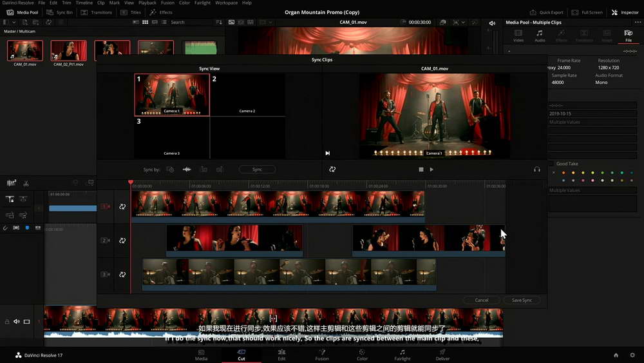Open the Fairlight menu

tap(202, 3)
